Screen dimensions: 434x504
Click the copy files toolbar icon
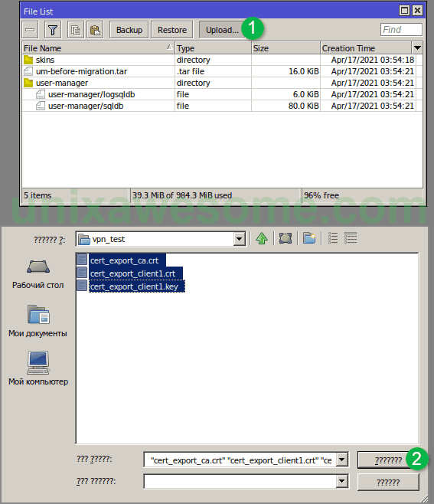pyautogui.click(x=76, y=30)
